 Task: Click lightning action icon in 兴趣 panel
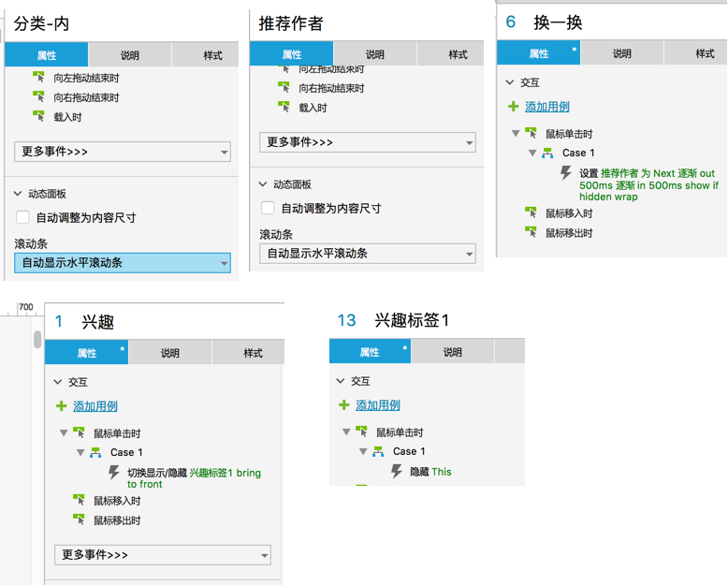pyautogui.click(x=114, y=472)
